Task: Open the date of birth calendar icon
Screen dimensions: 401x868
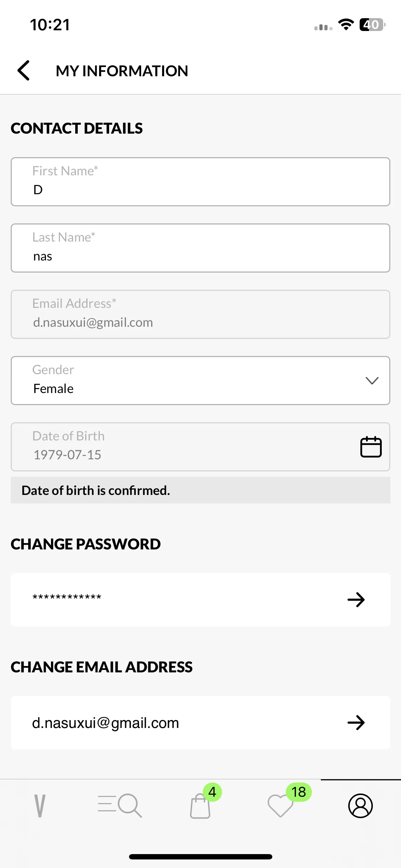Action: pos(371,447)
